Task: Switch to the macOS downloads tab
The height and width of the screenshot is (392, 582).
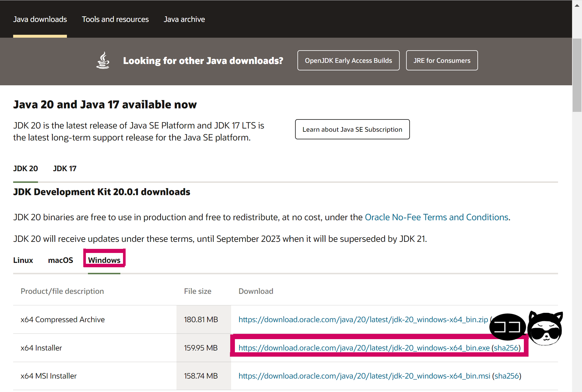Action: pos(60,260)
